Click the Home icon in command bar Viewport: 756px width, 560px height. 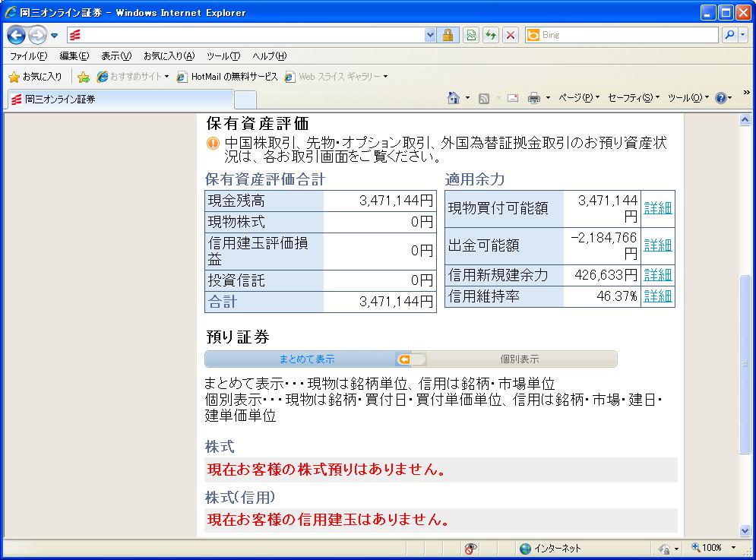point(454,98)
